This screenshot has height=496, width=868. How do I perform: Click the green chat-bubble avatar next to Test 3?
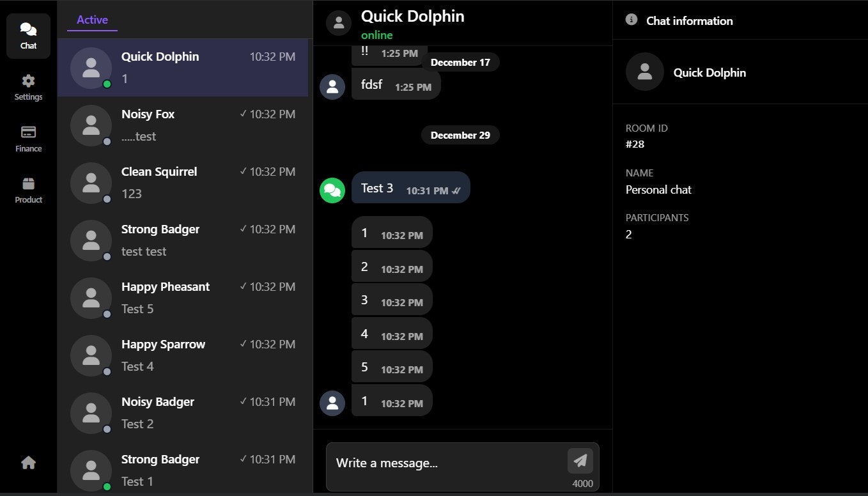pos(332,190)
